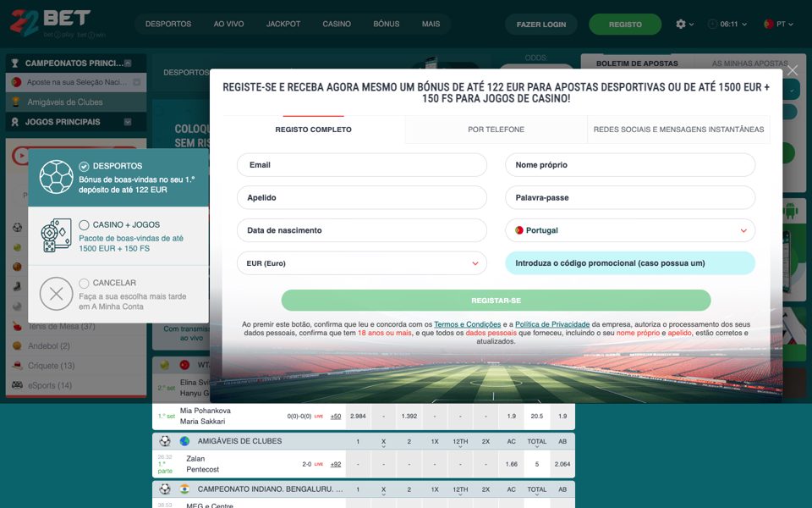Switch to Registo Completo tab
The height and width of the screenshot is (508, 812).
pyautogui.click(x=313, y=130)
